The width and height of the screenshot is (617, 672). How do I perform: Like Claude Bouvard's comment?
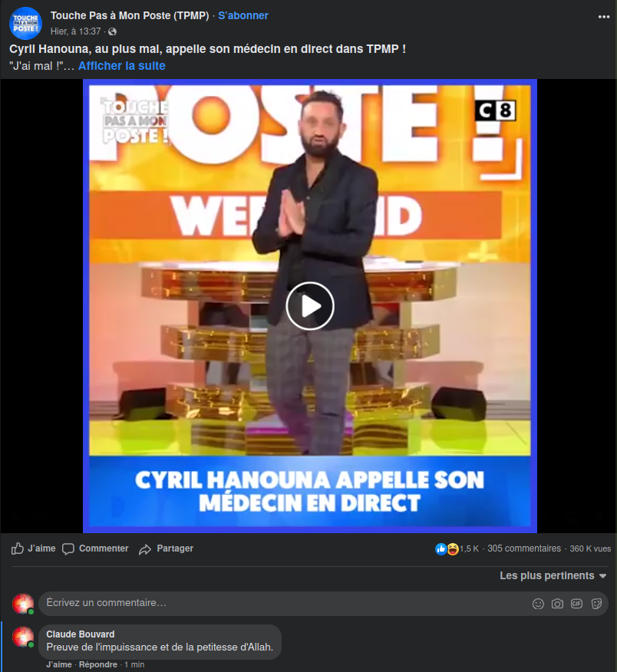pyautogui.click(x=59, y=664)
